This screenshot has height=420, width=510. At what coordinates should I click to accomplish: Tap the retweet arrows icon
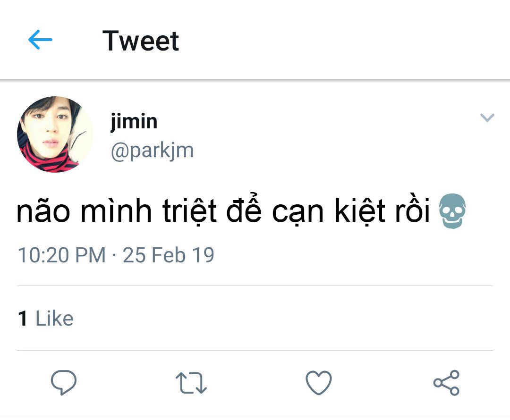(191, 382)
